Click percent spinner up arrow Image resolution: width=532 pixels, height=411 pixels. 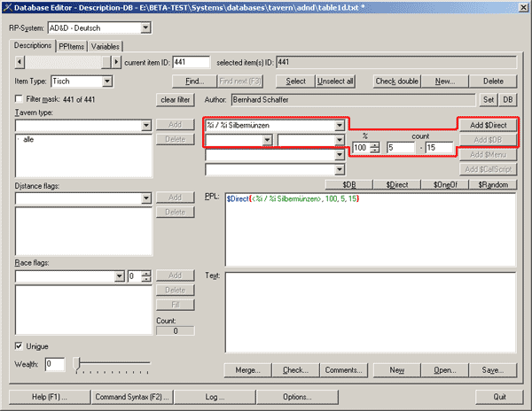(x=375, y=143)
